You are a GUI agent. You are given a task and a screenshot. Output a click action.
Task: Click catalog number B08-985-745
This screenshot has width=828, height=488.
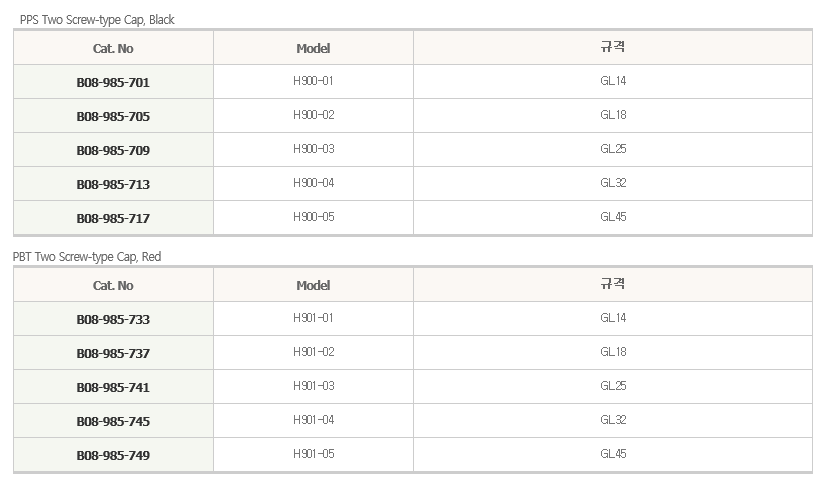click(x=113, y=421)
